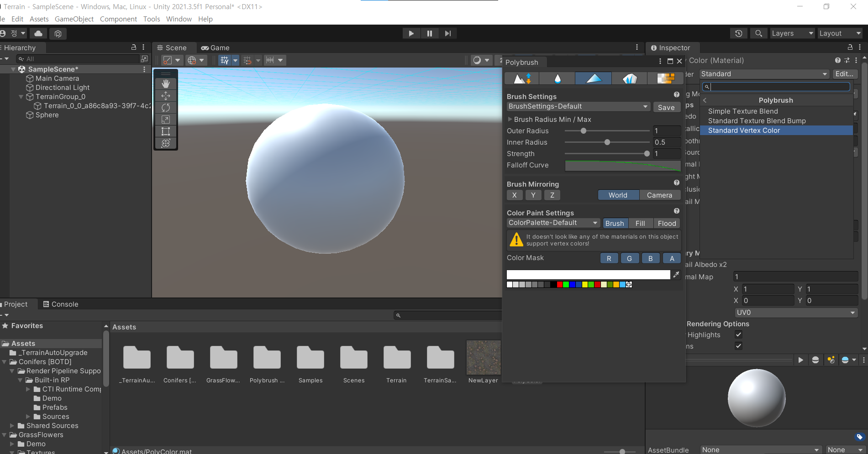Select the Scale tool
This screenshot has height=454, width=868.
point(166,119)
